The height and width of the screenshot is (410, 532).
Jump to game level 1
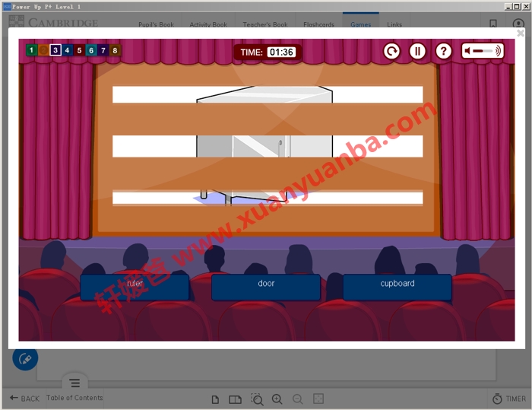pos(31,51)
